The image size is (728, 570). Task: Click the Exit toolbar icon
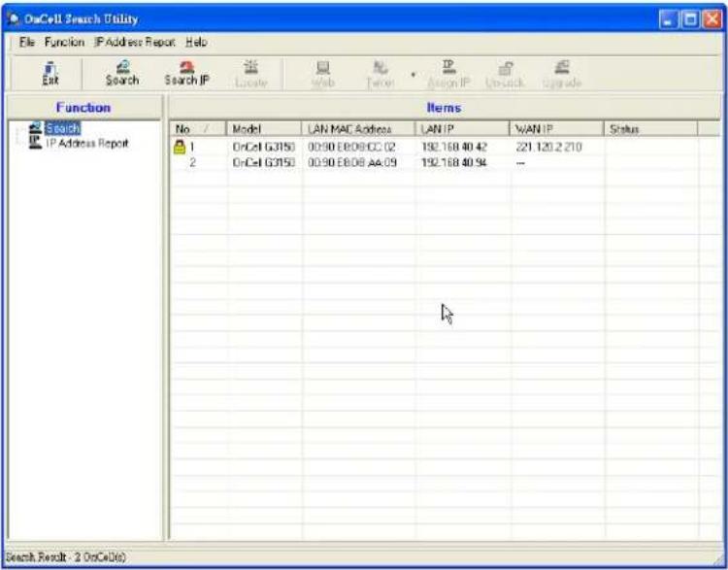(x=50, y=74)
